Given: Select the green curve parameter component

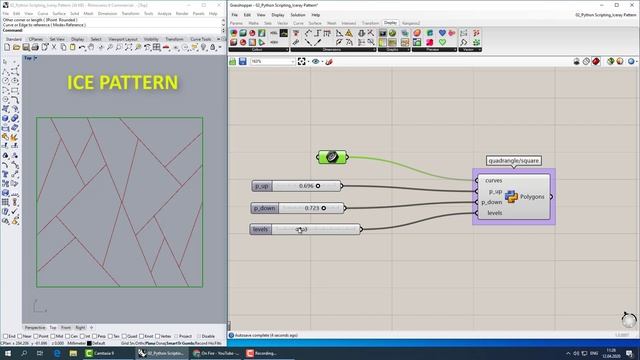Looking at the screenshot, I should [x=332, y=157].
